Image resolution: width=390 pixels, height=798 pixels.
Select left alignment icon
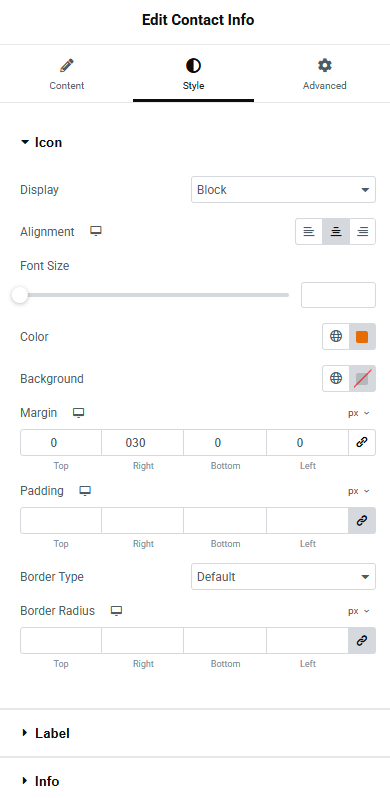(309, 232)
